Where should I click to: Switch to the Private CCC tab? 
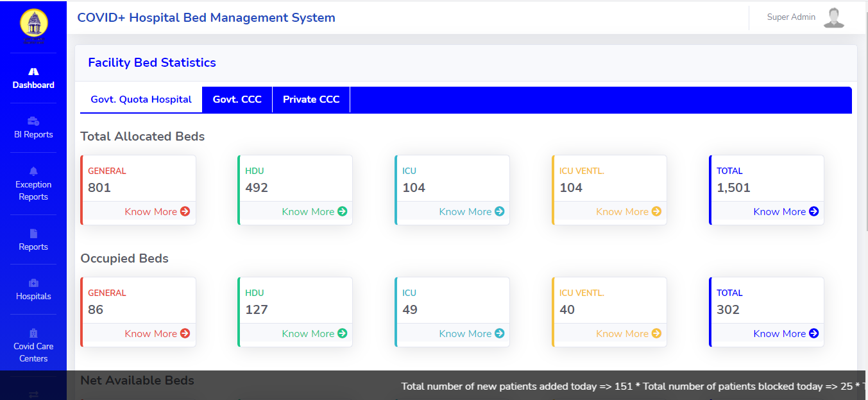311,100
